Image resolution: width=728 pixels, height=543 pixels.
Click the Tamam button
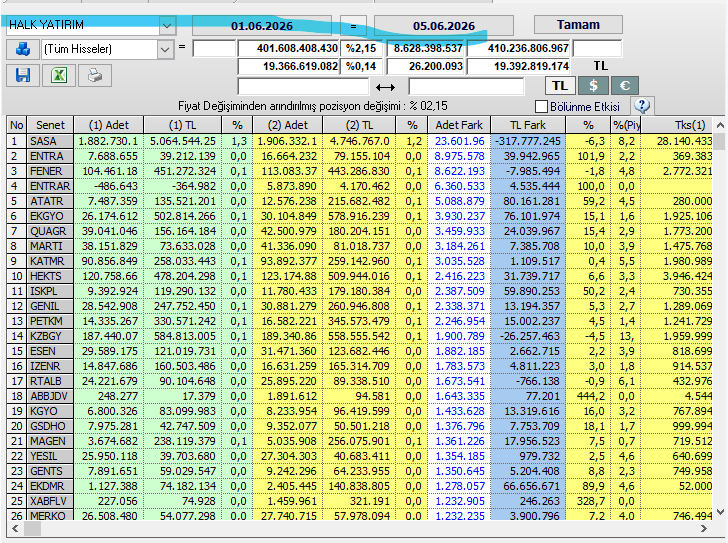click(x=578, y=25)
